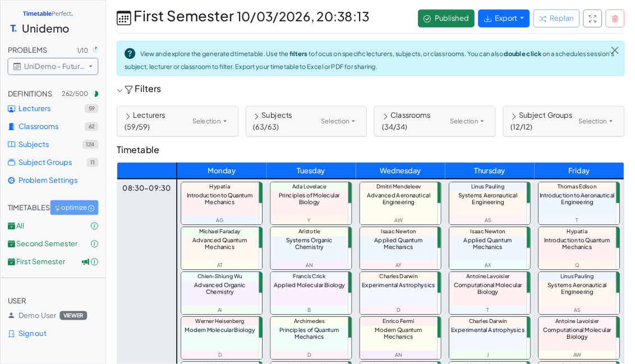Click the definitions usage pie indicator

(96, 94)
